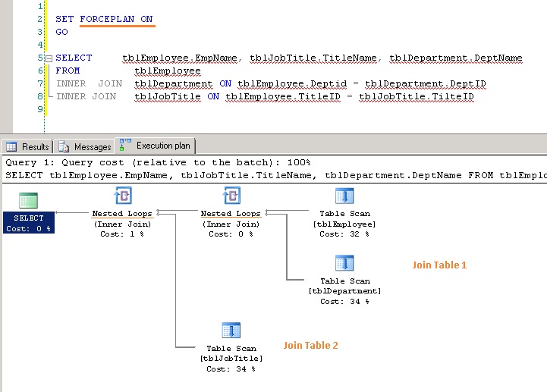Click the tblDepartment Table Scan icon
The width and height of the screenshot is (547, 392).
[x=344, y=264]
